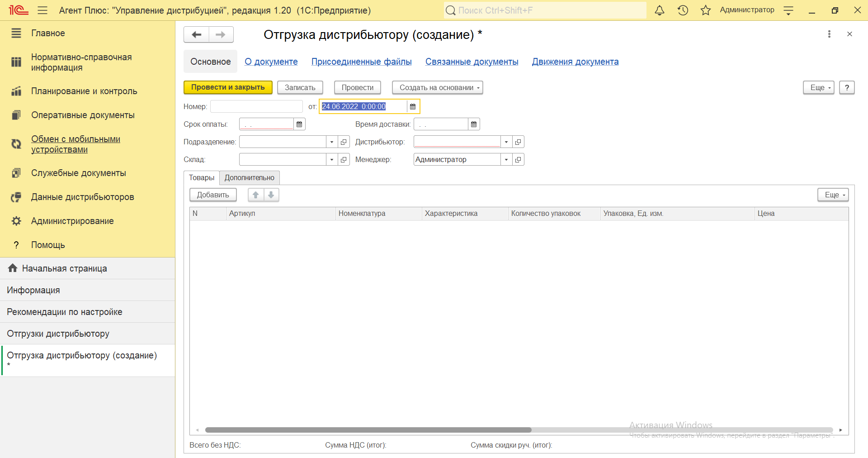
Task: Open the three-dot form menu
Action: coord(829,34)
